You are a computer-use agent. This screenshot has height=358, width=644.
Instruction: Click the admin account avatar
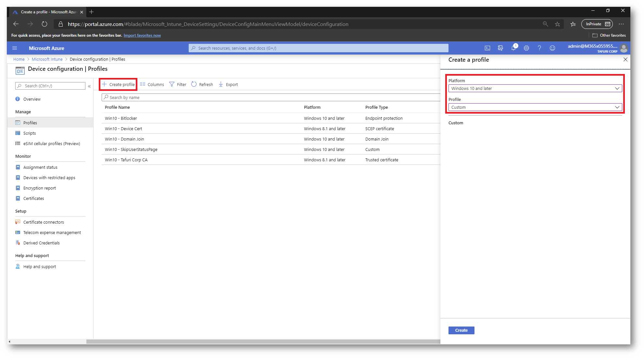click(x=624, y=48)
